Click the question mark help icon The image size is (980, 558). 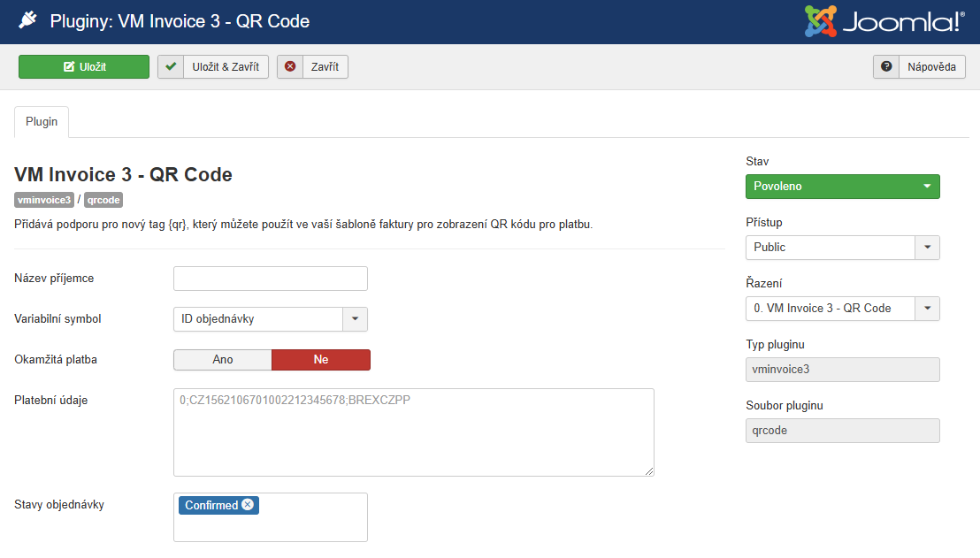[886, 67]
